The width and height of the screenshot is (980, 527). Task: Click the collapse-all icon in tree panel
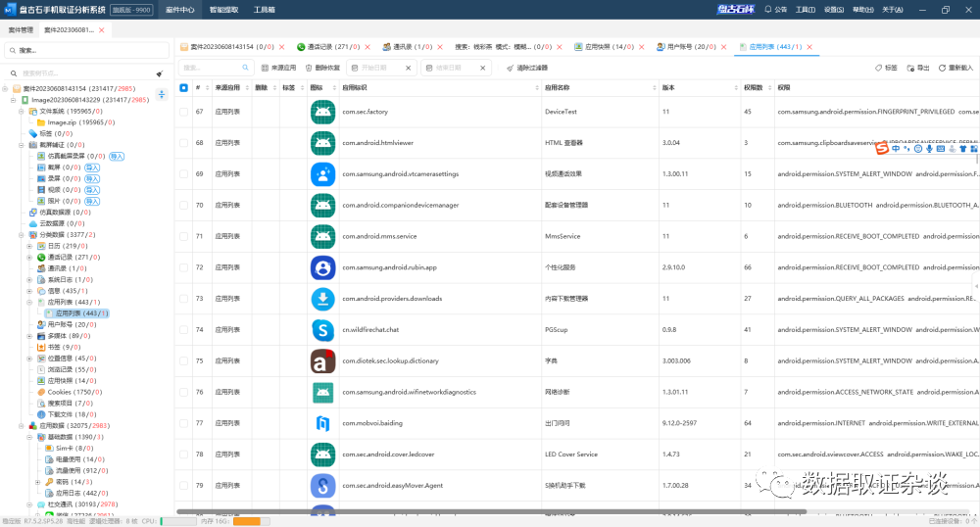(162, 94)
